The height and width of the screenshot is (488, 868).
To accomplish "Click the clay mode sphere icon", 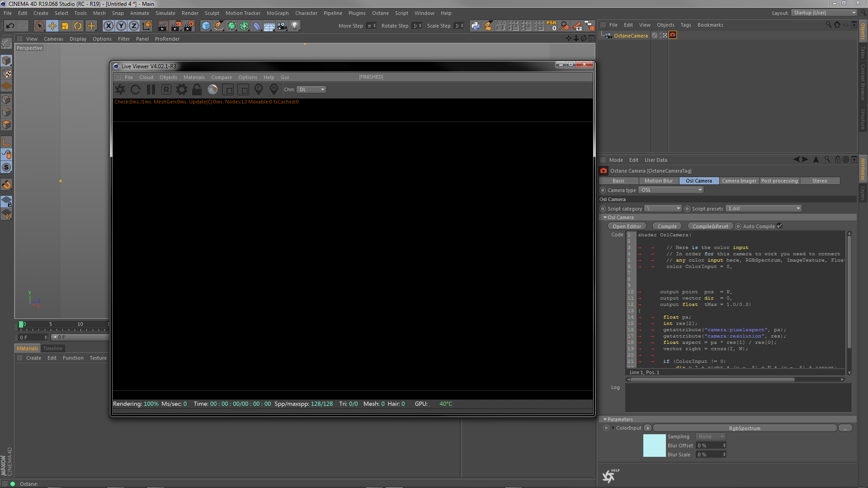I will (212, 89).
